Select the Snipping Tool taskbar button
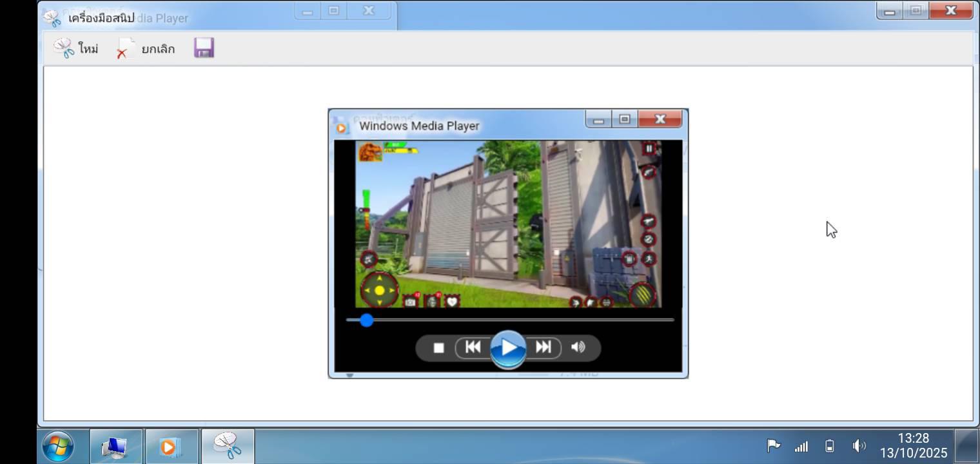The image size is (980, 464). 228,447
